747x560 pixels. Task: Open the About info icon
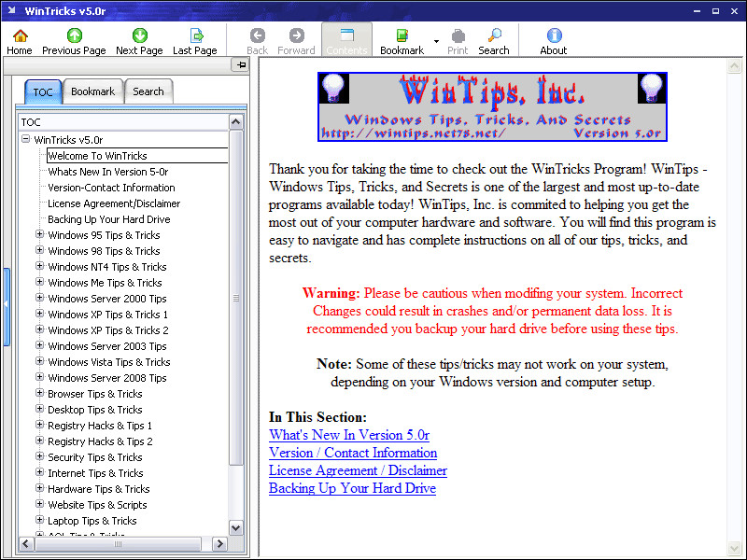point(554,35)
